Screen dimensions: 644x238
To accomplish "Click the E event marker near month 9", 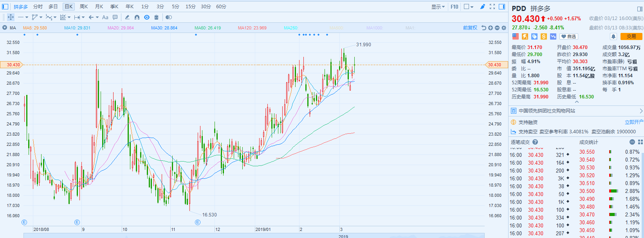I will click(77, 222).
